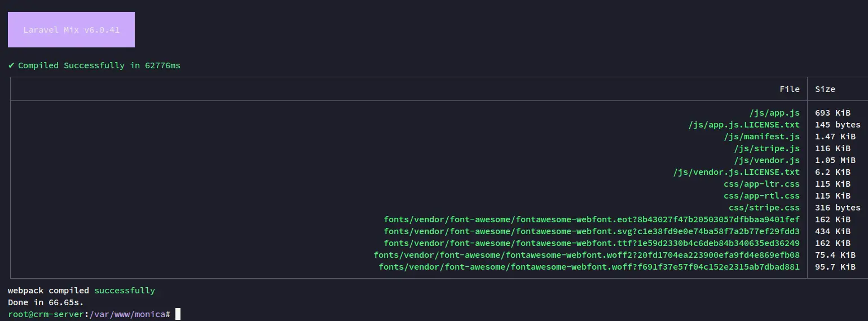Click the File column header

coord(790,89)
